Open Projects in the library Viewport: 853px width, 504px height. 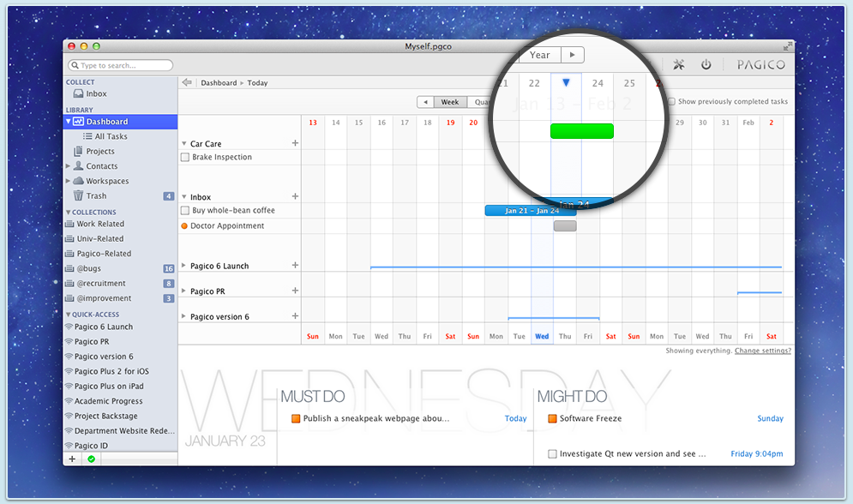pyautogui.click(x=100, y=151)
